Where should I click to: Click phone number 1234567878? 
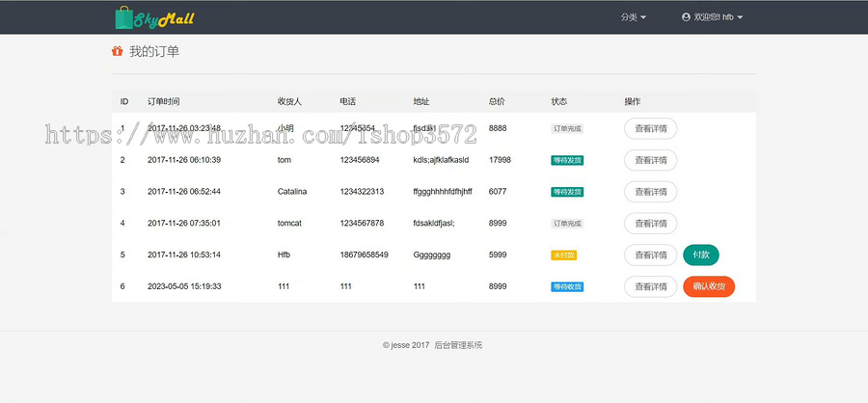362,223
